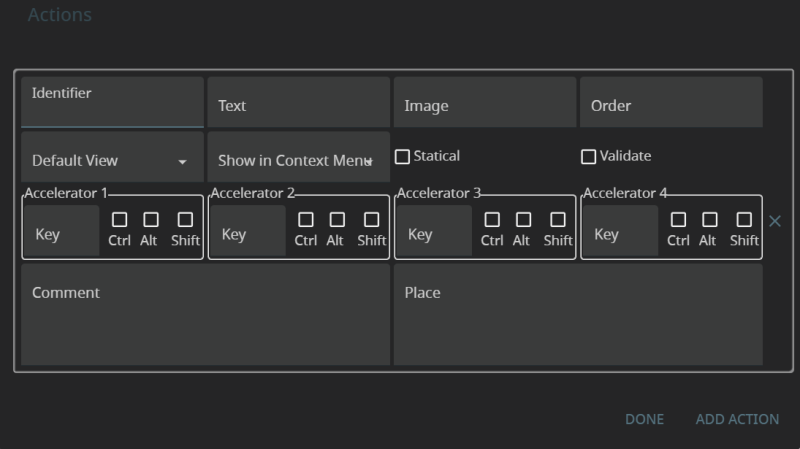The image size is (800, 449).
Task: Click the Order field
Action: pyautogui.click(x=670, y=105)
